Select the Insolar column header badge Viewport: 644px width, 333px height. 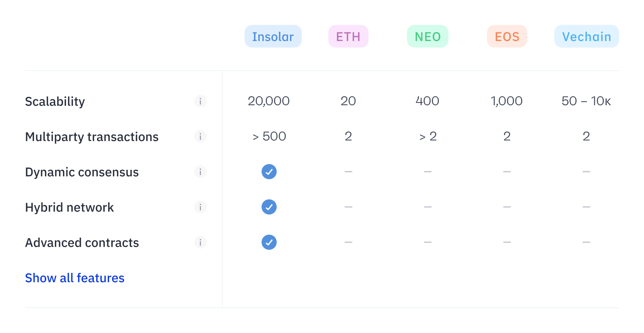pos(273,36)
